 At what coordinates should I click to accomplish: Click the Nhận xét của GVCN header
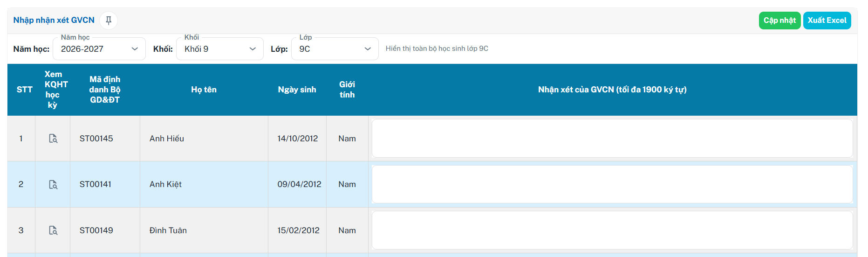[x=612, y=90]
